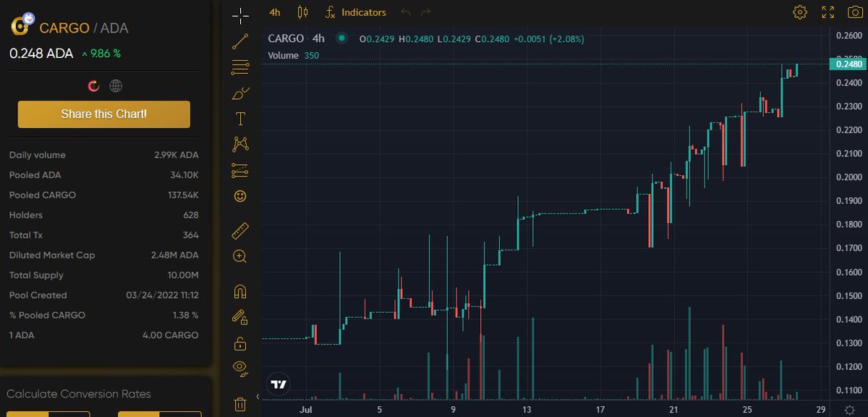Image resolution: width=868 pixels, height=417 pixels.
Task: Select the trend line drawing tool
Action: coord(240,41)
